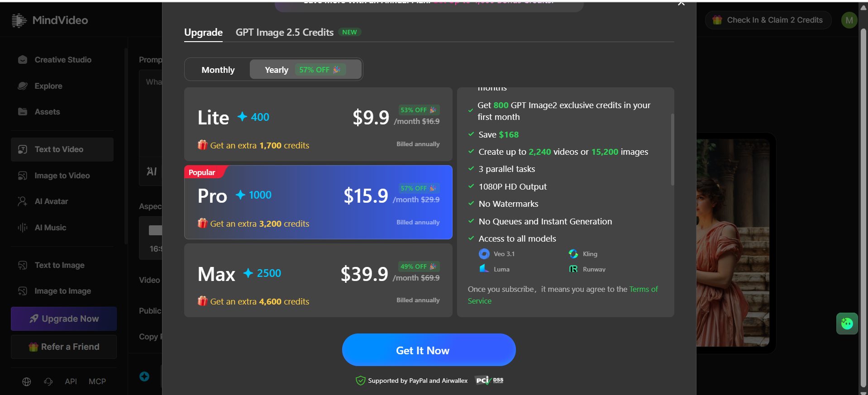
Task: Open the M user avatar menu
Action: pyautogui.click(x=849, y=20)
